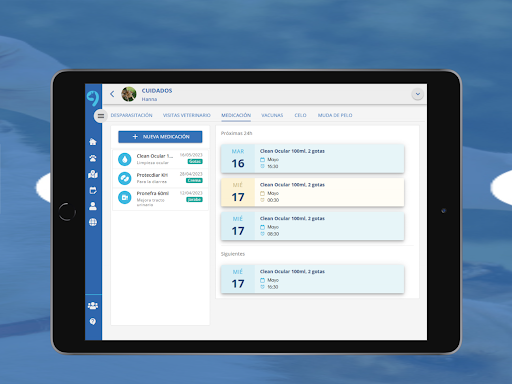The image size is (512, 384).
Task: Click the Gotas tag
Action: 195,162
